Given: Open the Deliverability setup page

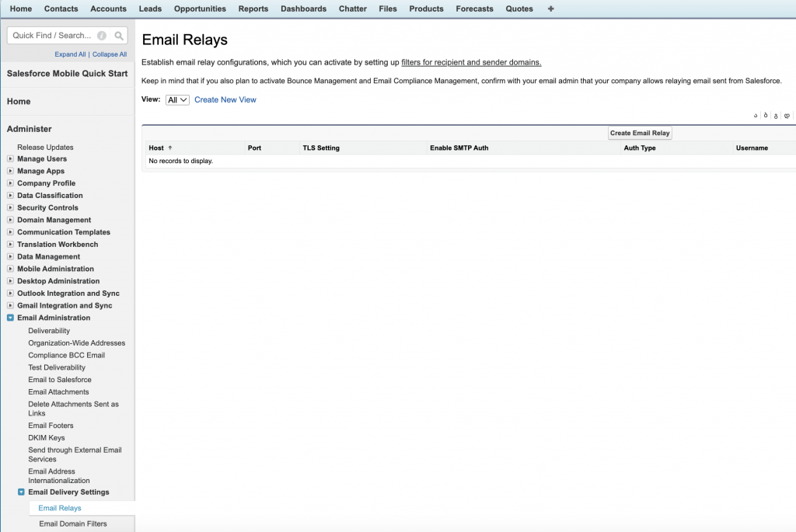Looking at the screenshot, I should point(49,331).
